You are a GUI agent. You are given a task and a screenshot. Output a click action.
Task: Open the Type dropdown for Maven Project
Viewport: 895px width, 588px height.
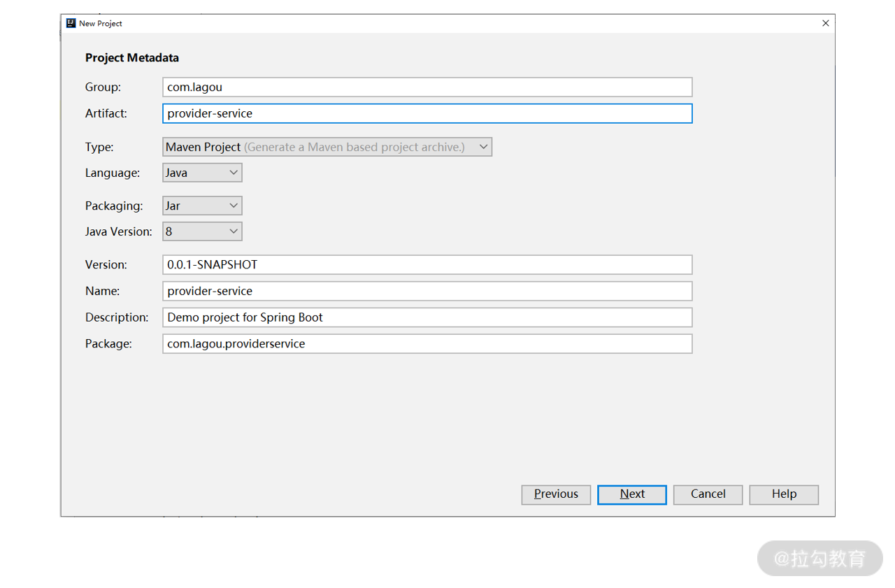pos(327,147)
